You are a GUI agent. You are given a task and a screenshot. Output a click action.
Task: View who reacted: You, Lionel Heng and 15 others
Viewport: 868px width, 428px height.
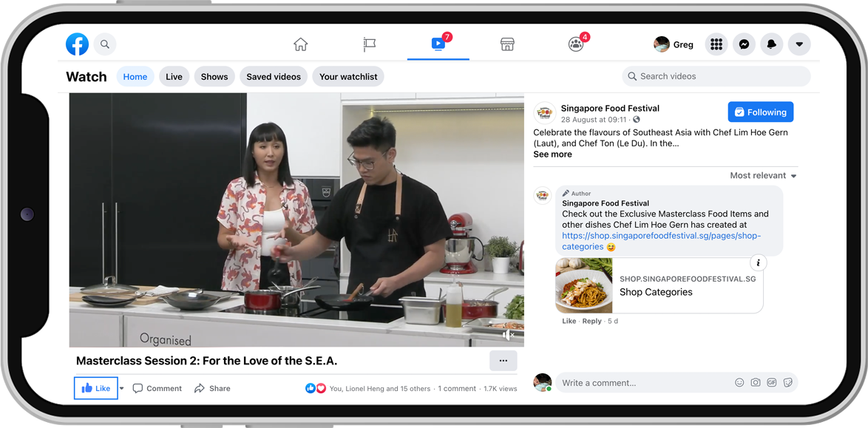(380, 389)
